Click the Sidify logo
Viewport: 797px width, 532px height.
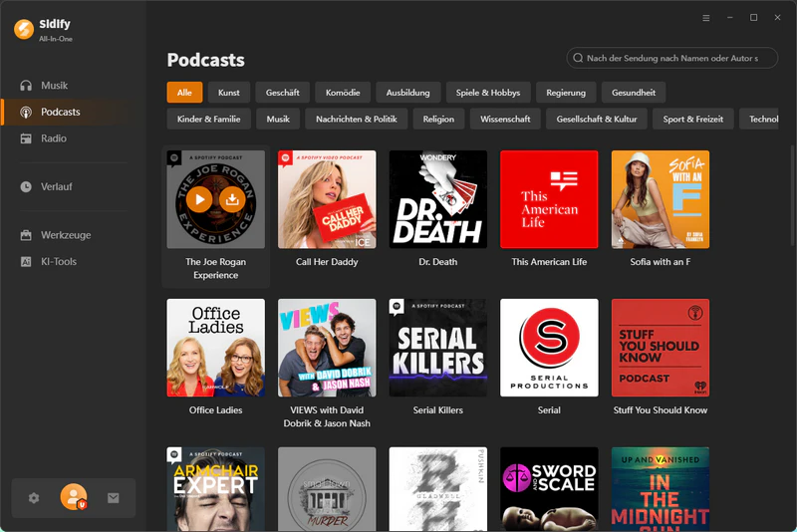coord(23,29)
